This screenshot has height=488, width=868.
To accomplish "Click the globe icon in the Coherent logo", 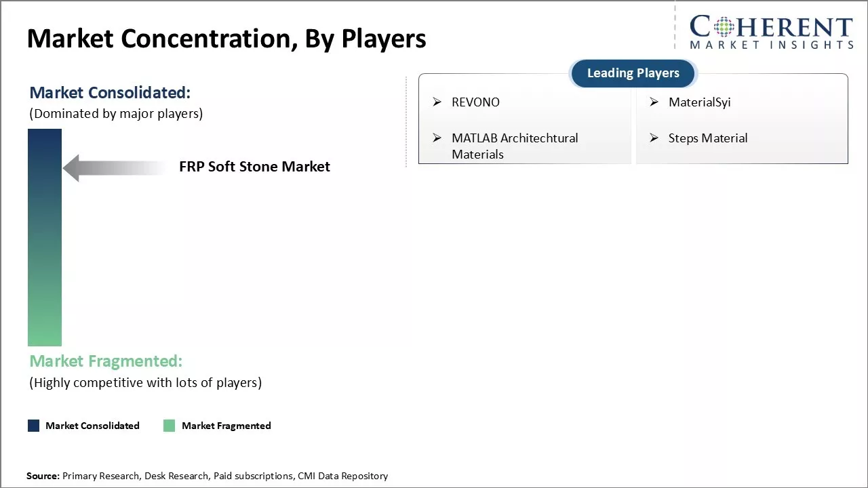I will point(723,27).
